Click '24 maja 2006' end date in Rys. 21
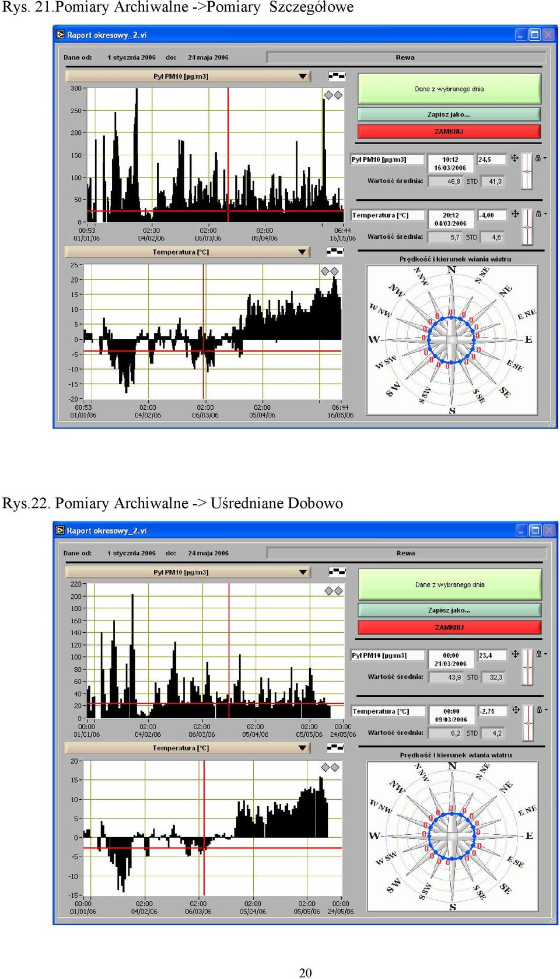This screenshot has width=560, height=979. 208,57
